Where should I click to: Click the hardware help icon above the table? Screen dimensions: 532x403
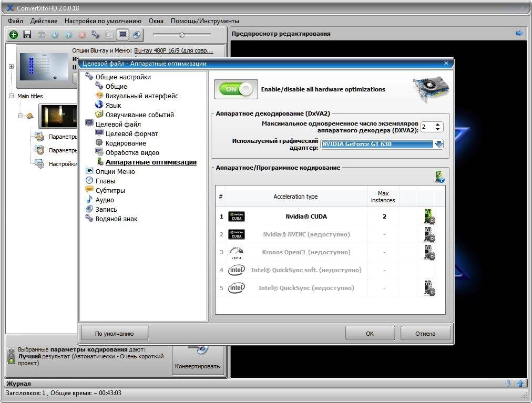coord(439,177)
